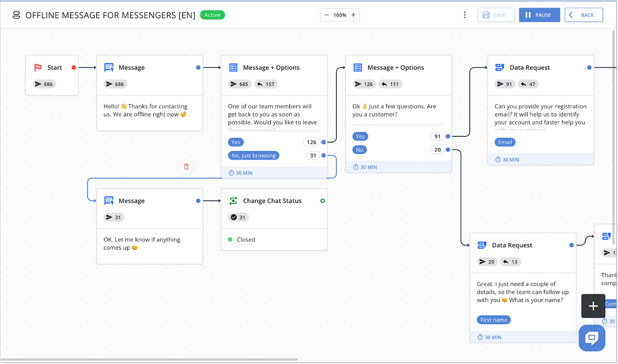Screen dimensions: 618x364
Task: Click the vertical scrollbar on the right edge
Action: (x=614, y=137)
